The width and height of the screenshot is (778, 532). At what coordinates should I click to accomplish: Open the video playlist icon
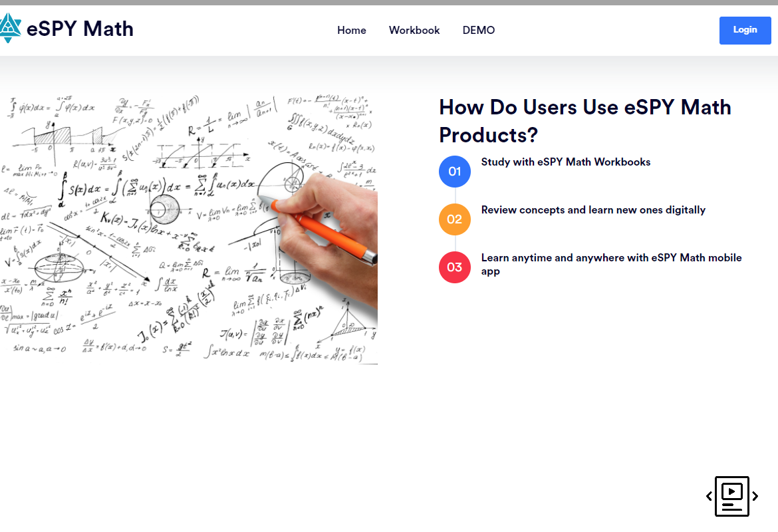click(732, 495)
